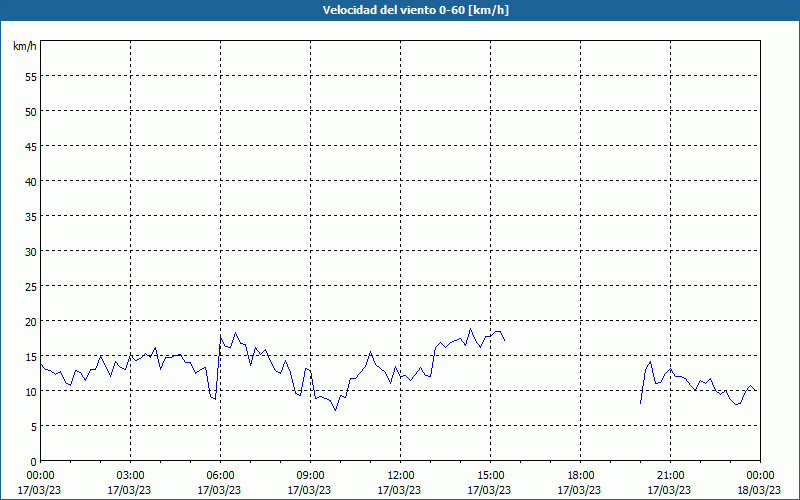Click the chart title 'Velocidad del viento 0-60 [km/h]'
The width and height of the screenshot is (800, 500).
click(x=415, y=10)
